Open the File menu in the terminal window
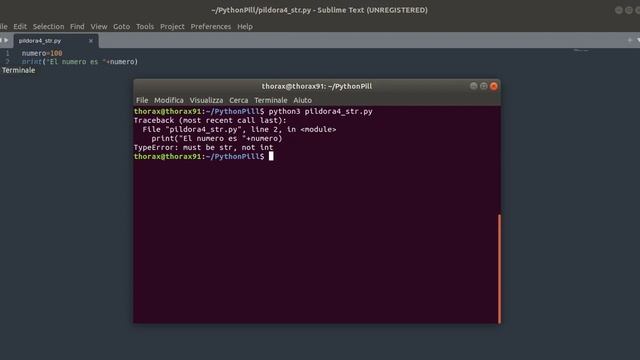The height and width of the screenshot is (360, 640). (142, 100)
